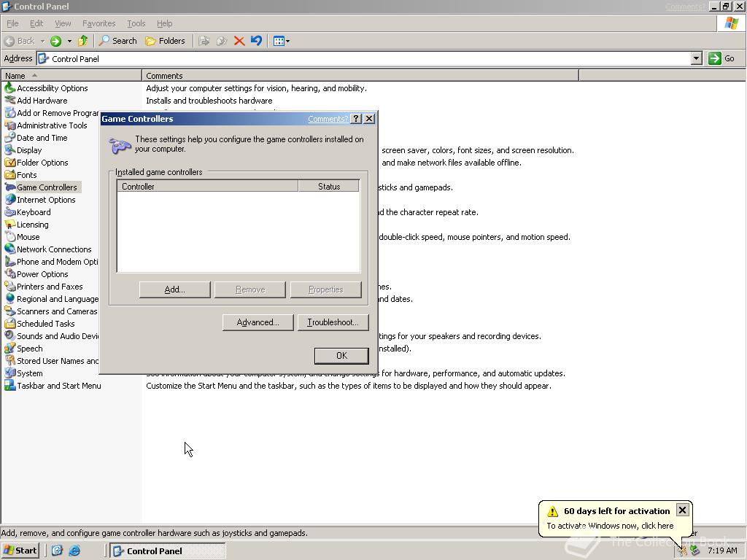This screenshot has height=560, width=747.
Task: Confirm the dialog with OK
Action: pos(341,356)
